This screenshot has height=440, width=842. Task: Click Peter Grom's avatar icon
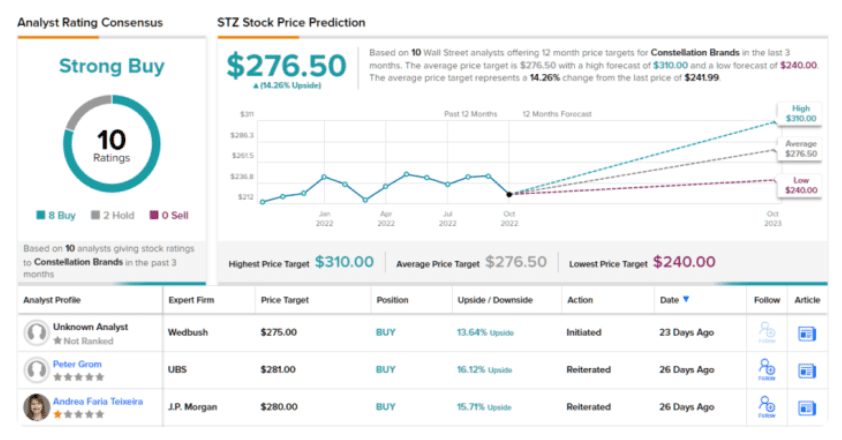click(x=37, y=370)
